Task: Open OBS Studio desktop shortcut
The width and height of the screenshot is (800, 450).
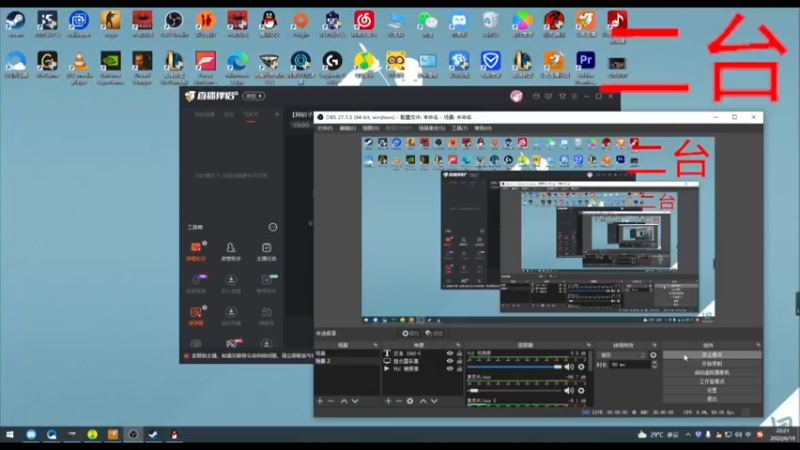Action: point(174,24)
